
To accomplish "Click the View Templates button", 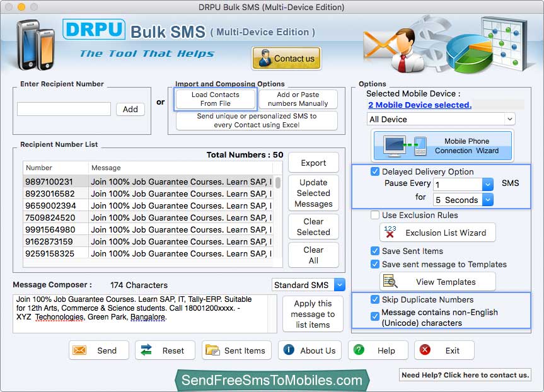I will pos(437,281).
